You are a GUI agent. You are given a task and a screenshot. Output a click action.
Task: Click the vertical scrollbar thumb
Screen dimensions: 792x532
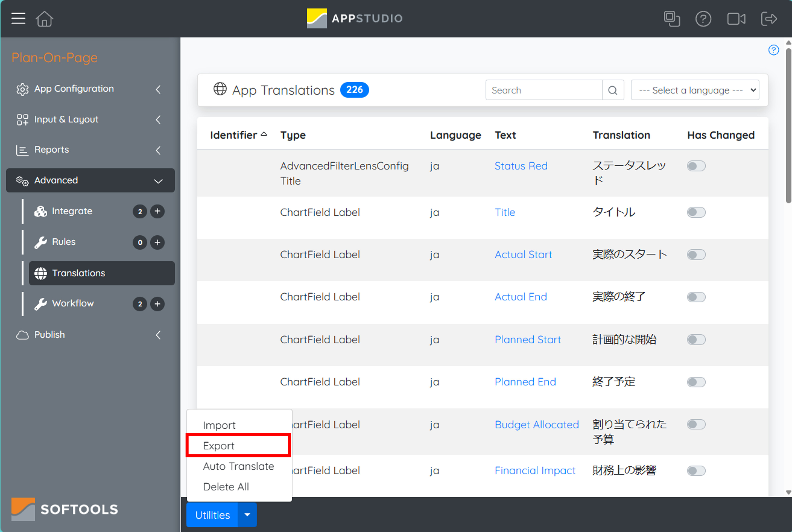click(x=788, y=126)
